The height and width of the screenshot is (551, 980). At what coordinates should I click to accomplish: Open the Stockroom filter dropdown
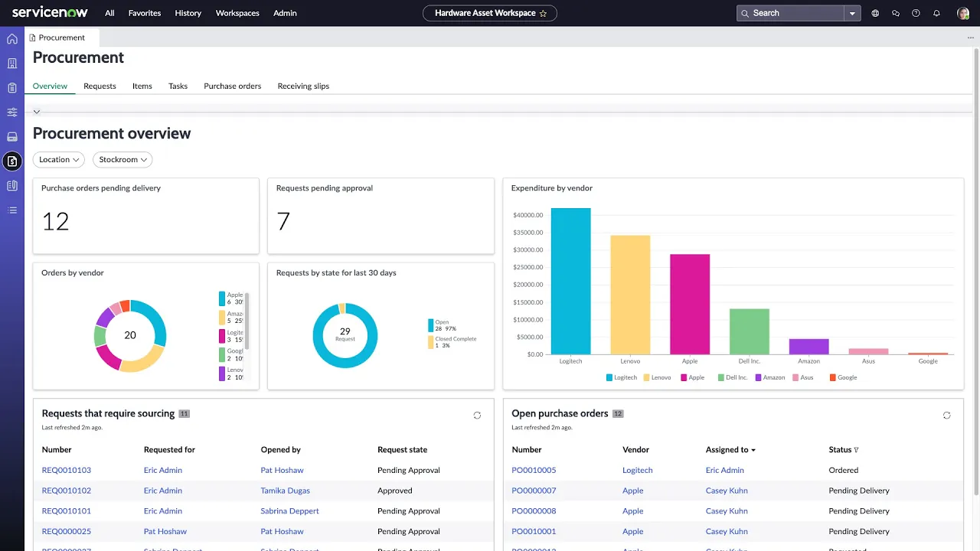(x=122, y=160)
